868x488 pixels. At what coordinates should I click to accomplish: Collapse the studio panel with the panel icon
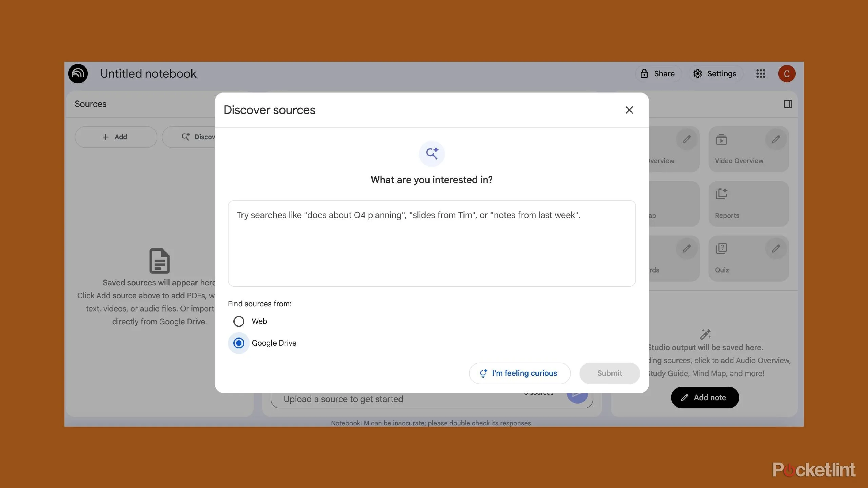(x=788, y=104)
